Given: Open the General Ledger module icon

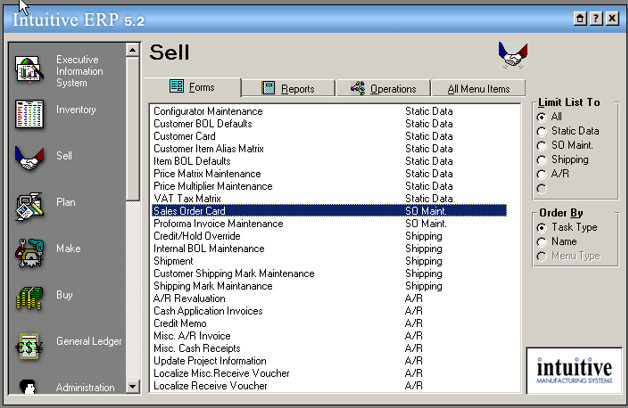Looking at the screenshot, I should [29, 346].
